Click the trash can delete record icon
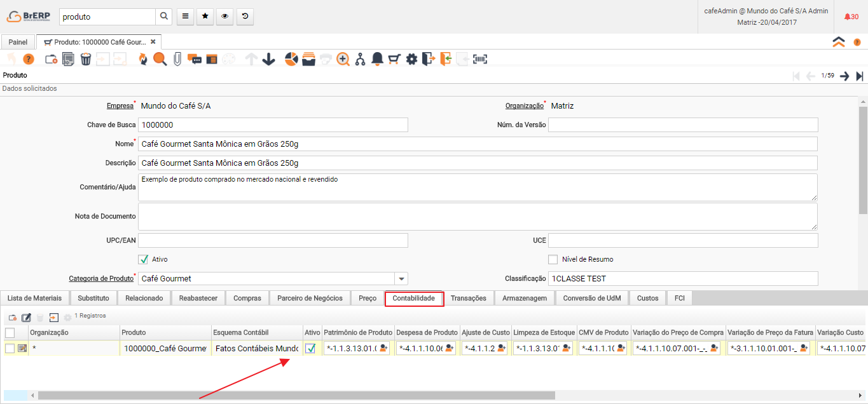 pyautogui.click(x=86, y=59)
